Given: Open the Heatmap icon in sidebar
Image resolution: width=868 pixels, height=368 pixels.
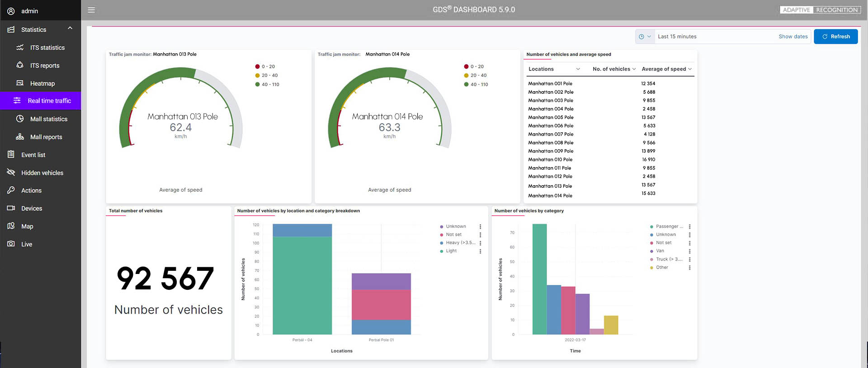Looking at the screenshot, I should tap(20, 83).
